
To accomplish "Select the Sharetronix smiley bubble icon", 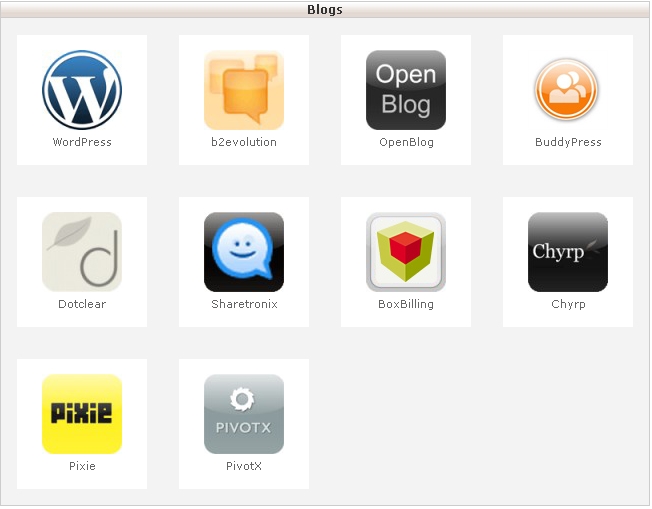I will click(x=244, y=252).
